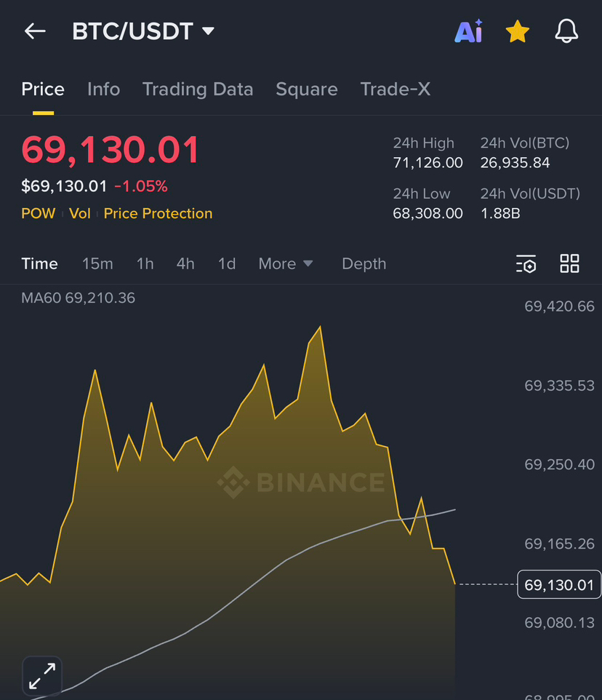Image resolution: width=602 pixels, height=700 pixels.
Task: Switch to the Info tab
Action: click(x=103, y=90)
